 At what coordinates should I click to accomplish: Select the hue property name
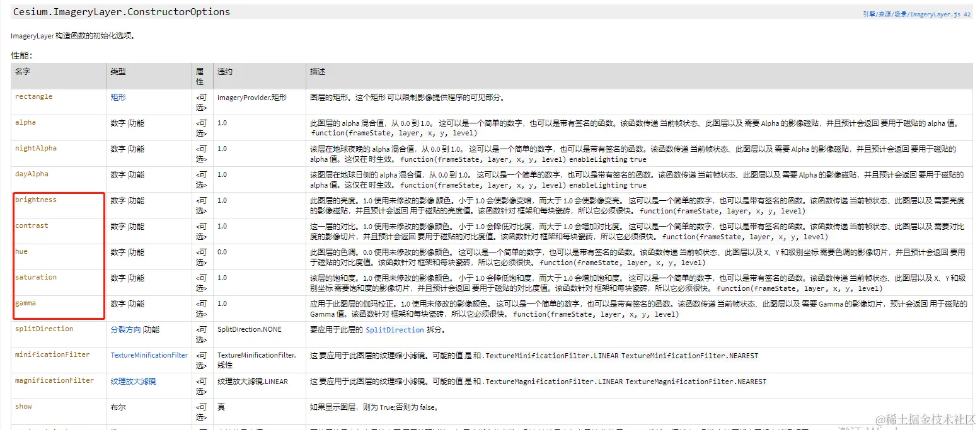[21, 252]
